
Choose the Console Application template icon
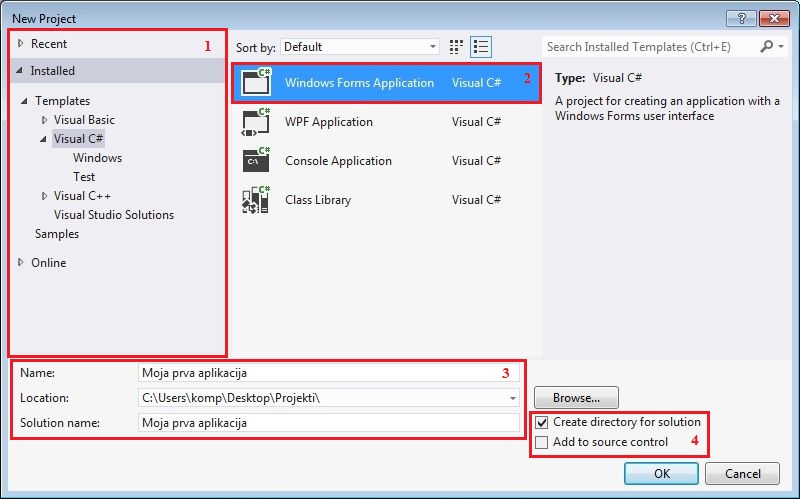(x=257, y=161)
